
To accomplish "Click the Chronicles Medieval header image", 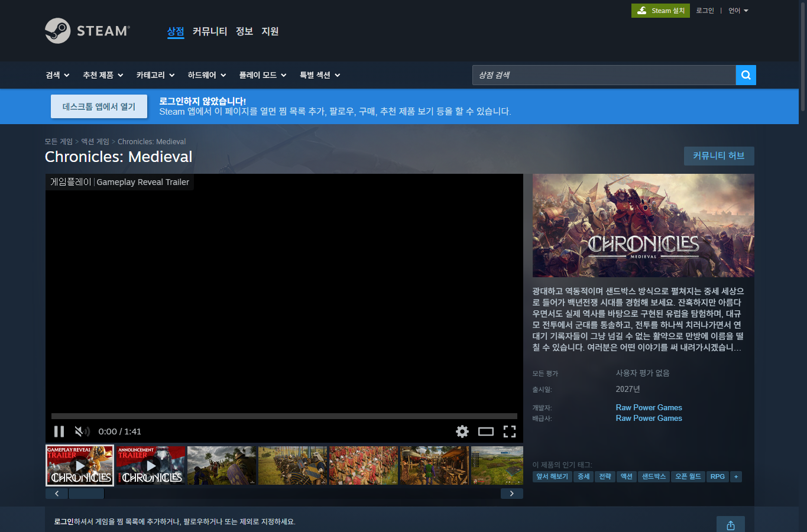I will point(643,225).
